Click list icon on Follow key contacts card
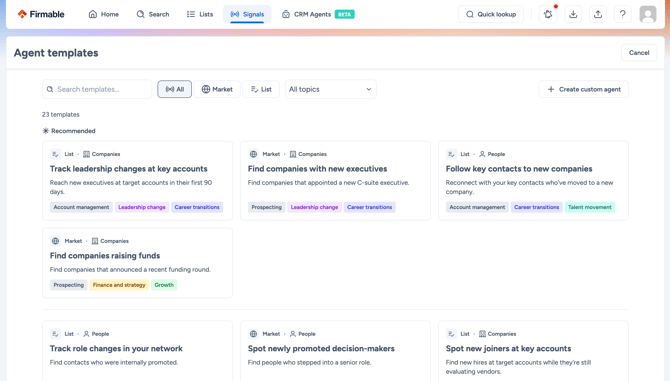Viewport: 670px width, 381px height. click(451, 154)
